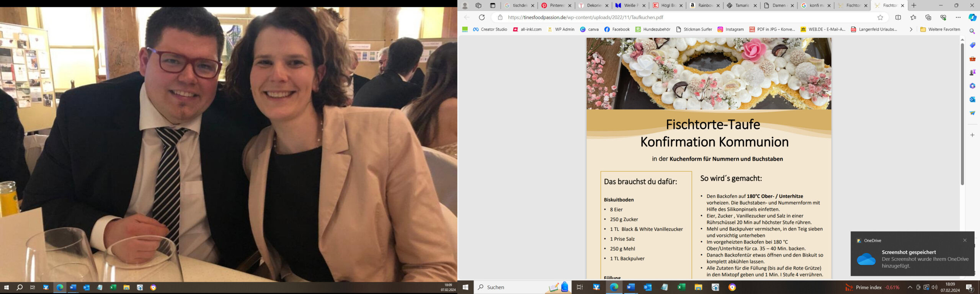The image size is (980, 294).
Task: Open the Workspaces icon beside the profile
Action: tap(479, 5)
